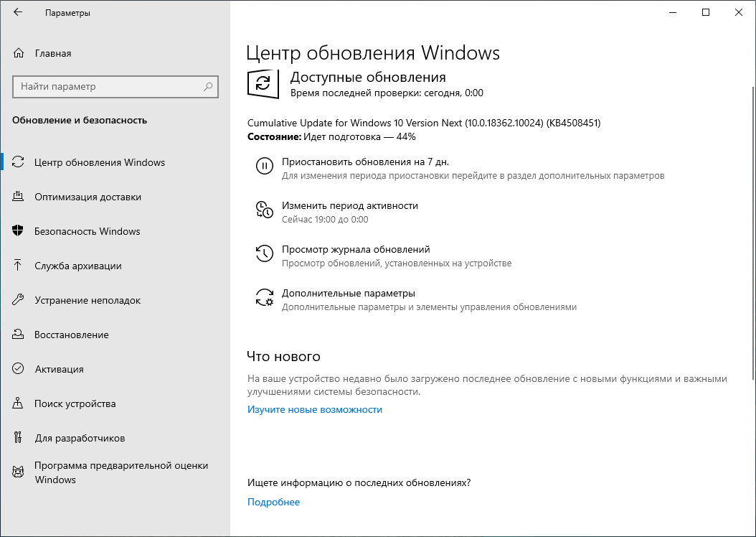Select Восстановление from the sidebar
Screen dimensions: 756x537
[71, 335]
